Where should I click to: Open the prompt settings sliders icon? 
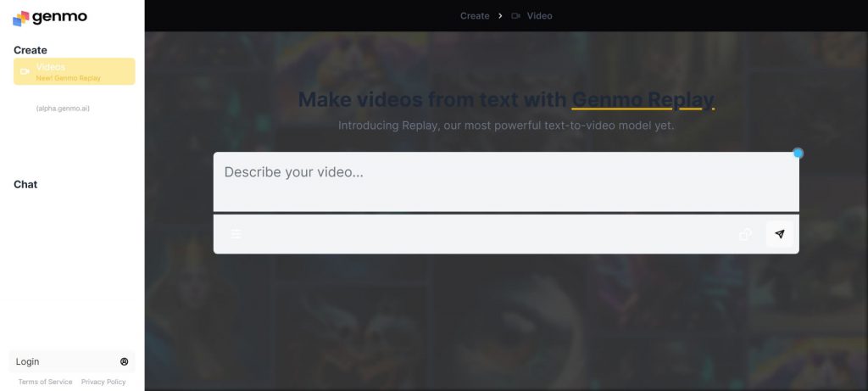tap(236, 234)
